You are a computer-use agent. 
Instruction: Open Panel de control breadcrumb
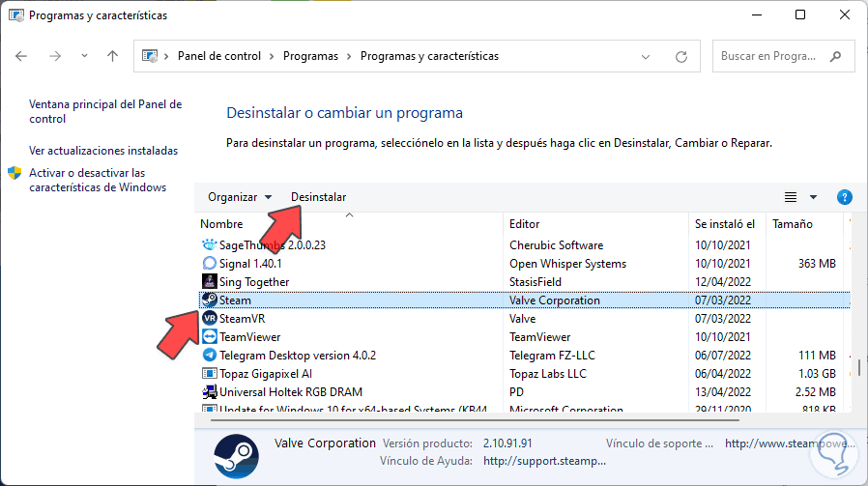(219, 56)
